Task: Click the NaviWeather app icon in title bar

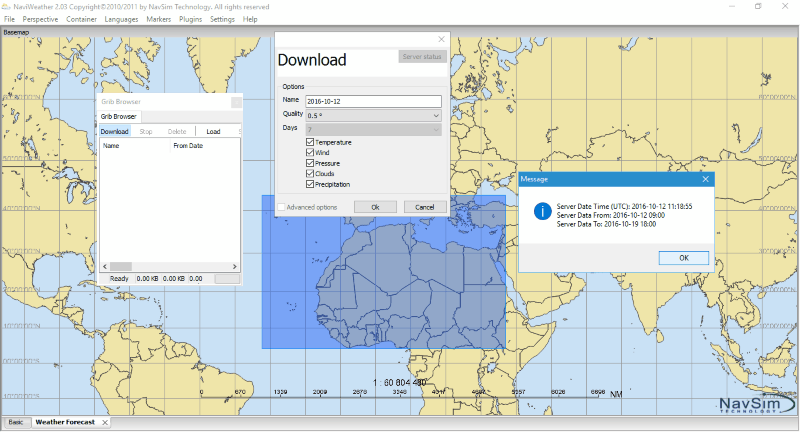Action: click(x=6, y=7)
